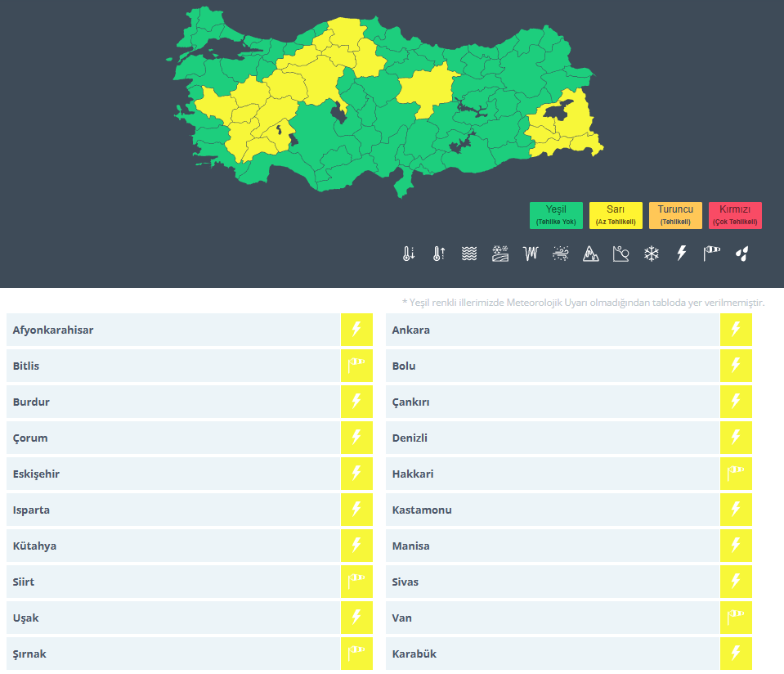Click the lightning icon in Isparta row
The image size is (784, 674).
pos(356,510)
